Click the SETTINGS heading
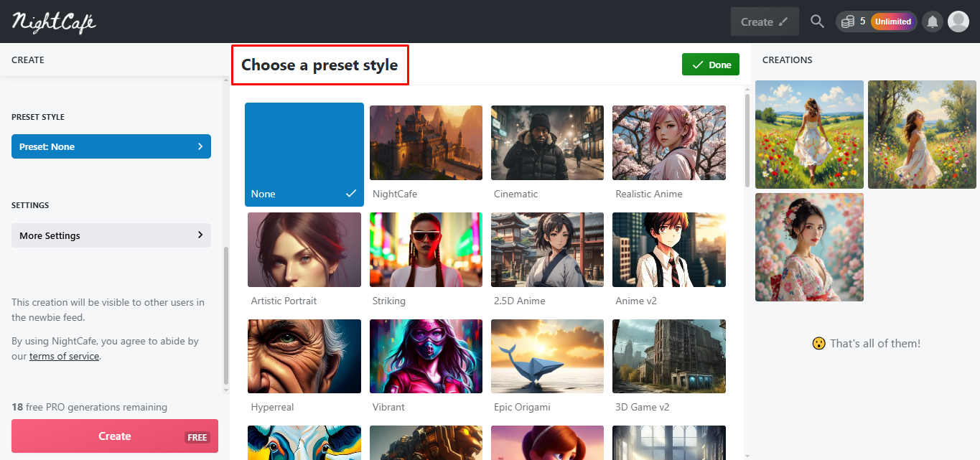Image resolution: width=980 pixels, height=460 pixels. click(30, 205)
